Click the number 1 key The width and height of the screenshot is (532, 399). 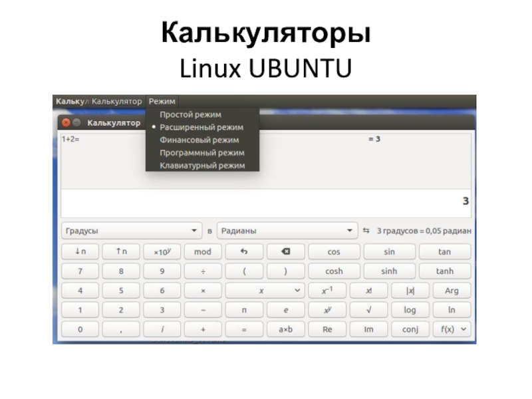[x=80, y=310]
